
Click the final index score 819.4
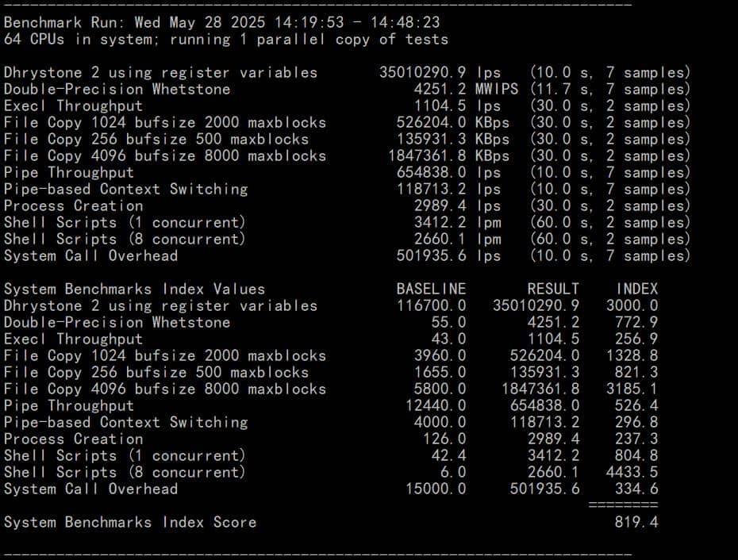tap(636, 522)
